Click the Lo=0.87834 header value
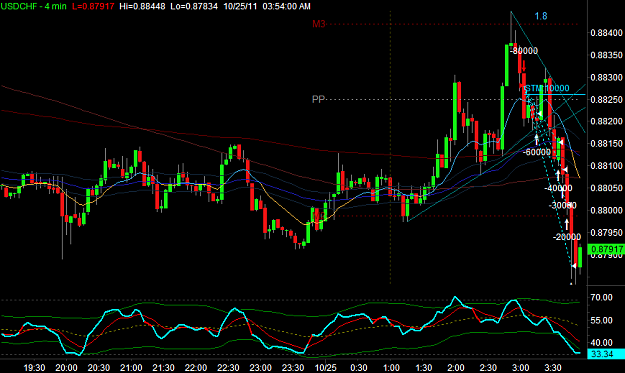 click(194, 6)
